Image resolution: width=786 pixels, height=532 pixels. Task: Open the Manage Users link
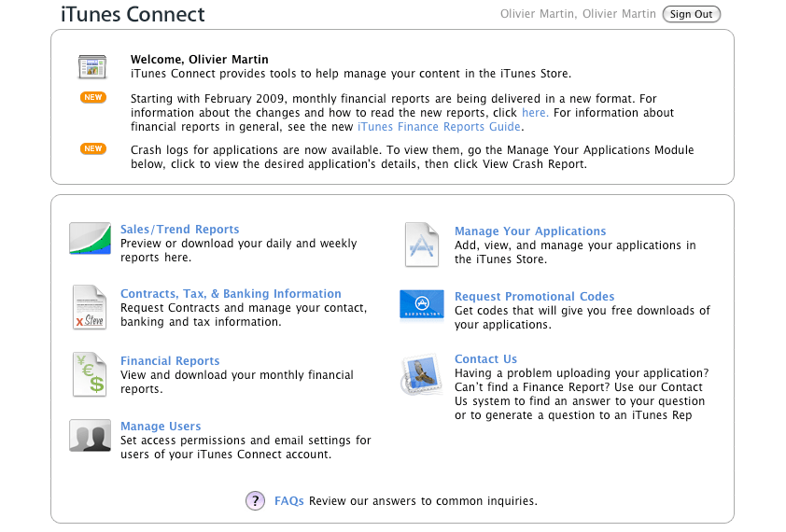(x=161, y=427)
